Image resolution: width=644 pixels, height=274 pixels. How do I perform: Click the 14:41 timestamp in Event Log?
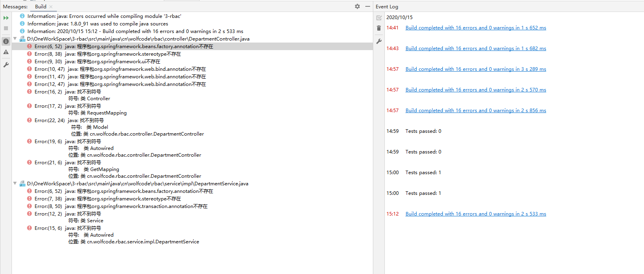click(x=392, y=28)
